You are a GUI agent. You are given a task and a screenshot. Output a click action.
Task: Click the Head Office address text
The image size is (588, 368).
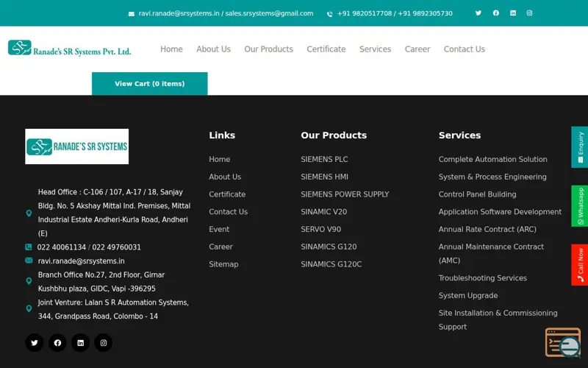114,213
